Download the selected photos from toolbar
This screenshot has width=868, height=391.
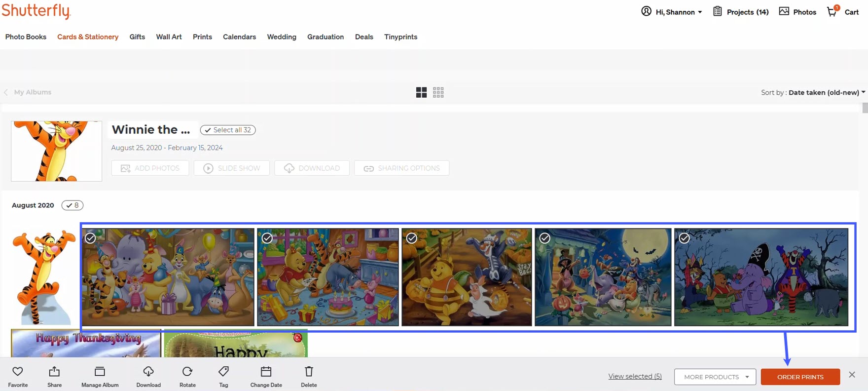click(148, 377)
